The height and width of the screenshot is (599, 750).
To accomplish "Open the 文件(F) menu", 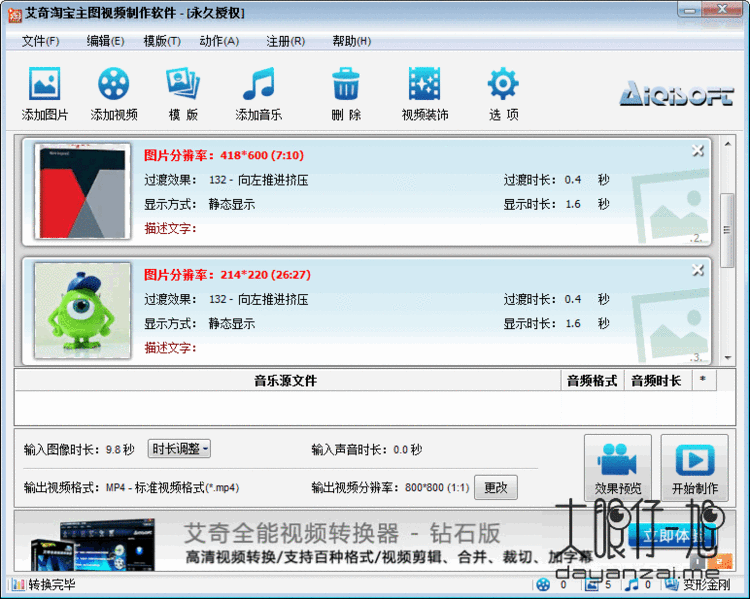I will pos(40,41).
